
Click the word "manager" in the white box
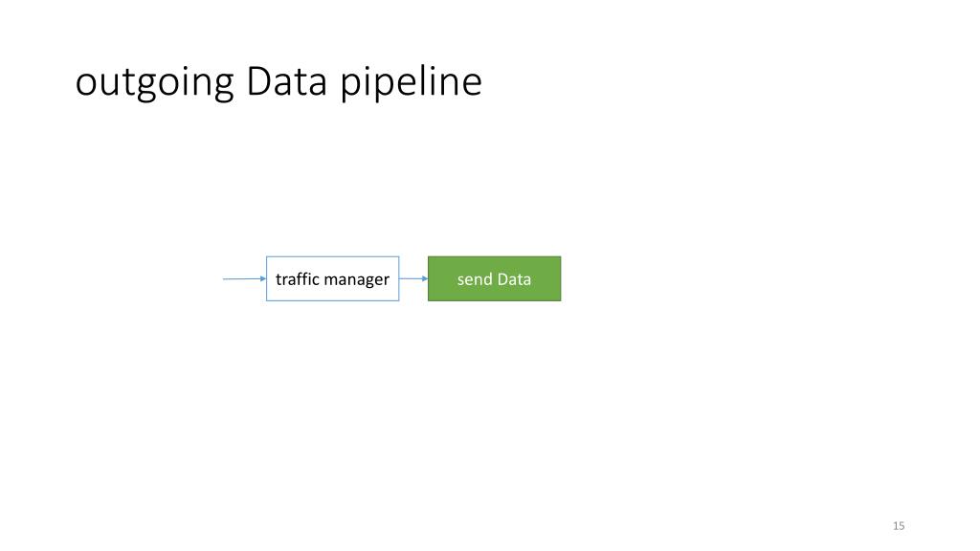tap(356, 280)
